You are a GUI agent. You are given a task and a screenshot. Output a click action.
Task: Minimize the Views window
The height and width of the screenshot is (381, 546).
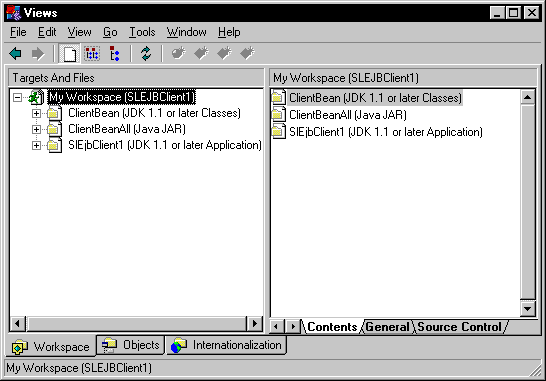(497, 13)
